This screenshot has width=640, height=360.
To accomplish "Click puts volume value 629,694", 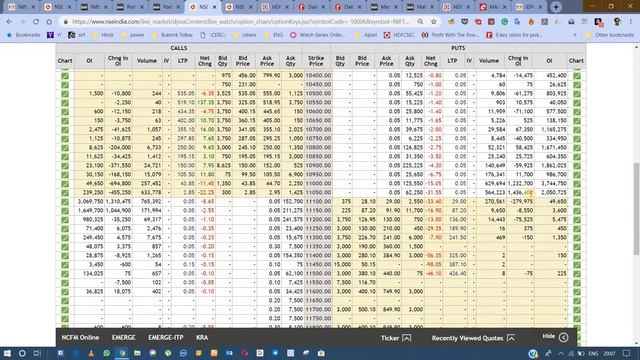I will pyautogui.click(x=494, y=184).
